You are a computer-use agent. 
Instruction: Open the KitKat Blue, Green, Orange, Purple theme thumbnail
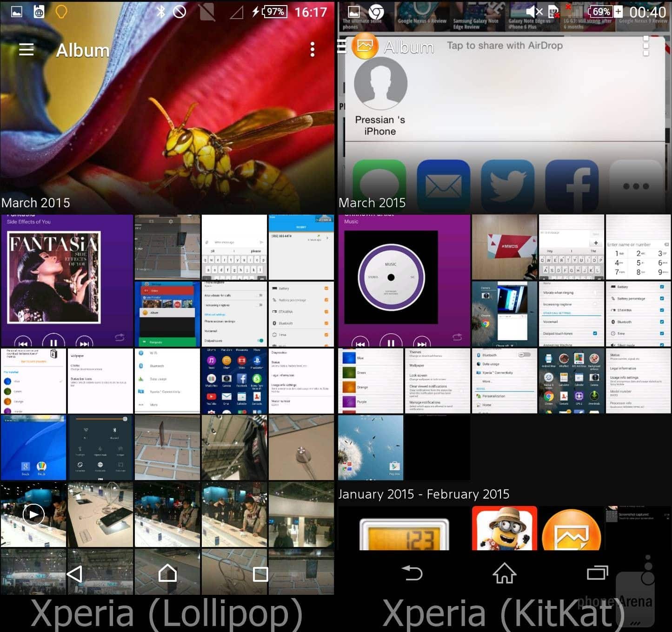[371, 381]
